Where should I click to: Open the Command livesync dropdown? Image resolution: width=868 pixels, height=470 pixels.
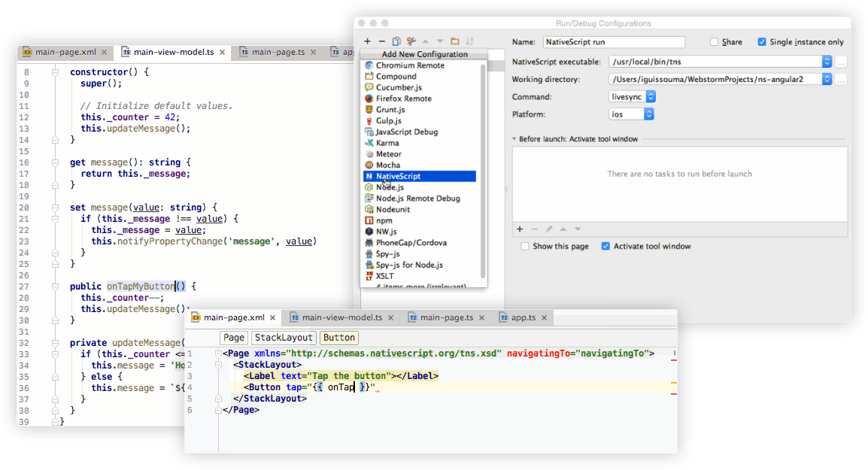(632, 97)
